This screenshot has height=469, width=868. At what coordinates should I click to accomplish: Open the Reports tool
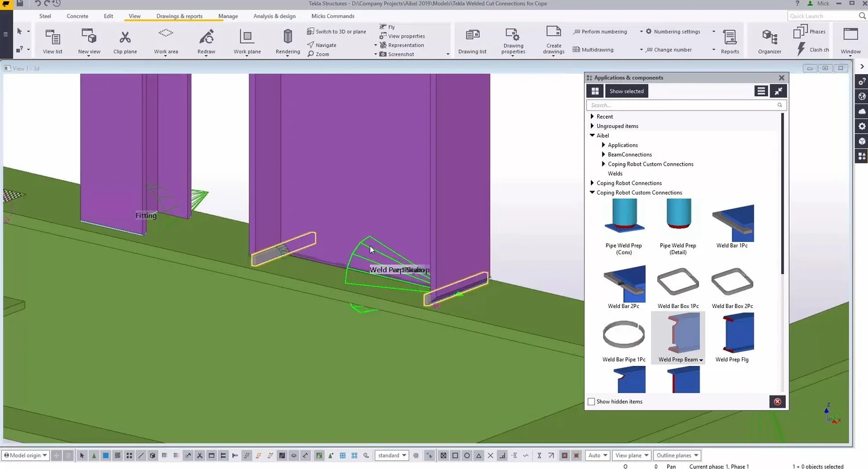click(x=730, y=41)
